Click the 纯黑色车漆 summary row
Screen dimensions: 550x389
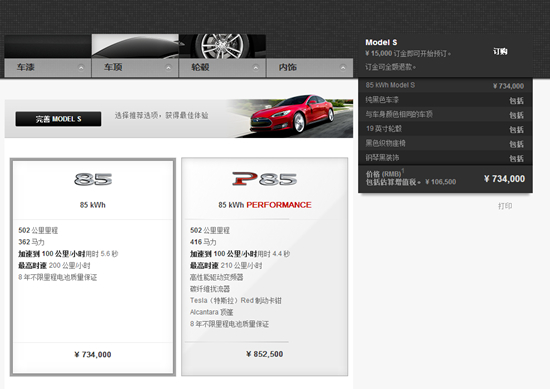[445, 100]
